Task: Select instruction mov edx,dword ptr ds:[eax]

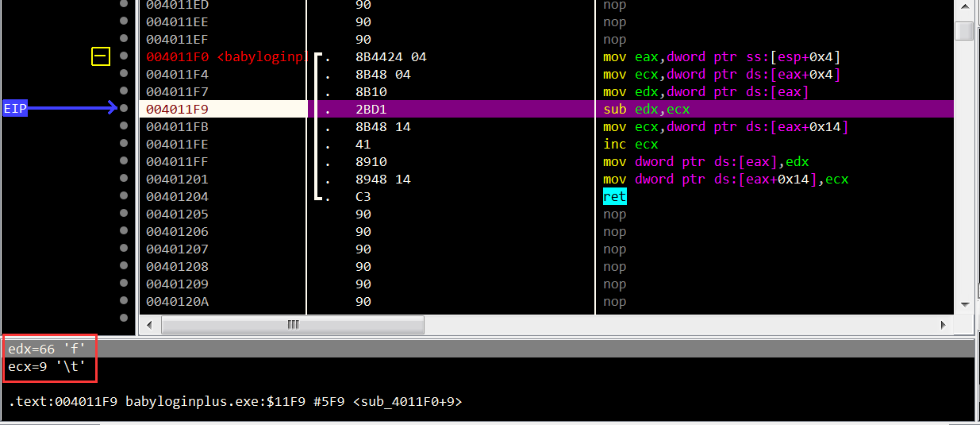Action: (x=705, y=92)
